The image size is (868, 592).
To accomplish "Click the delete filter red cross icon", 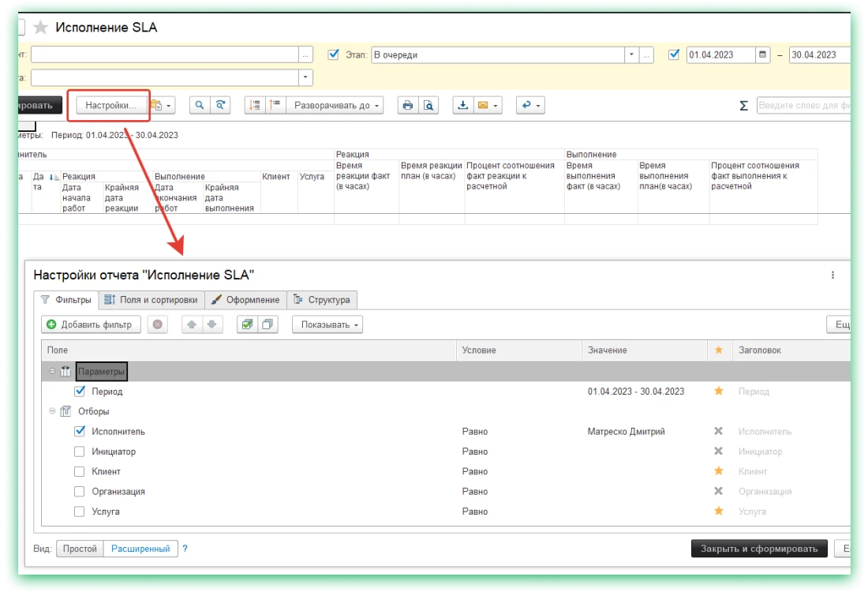I will coord(157,324).
